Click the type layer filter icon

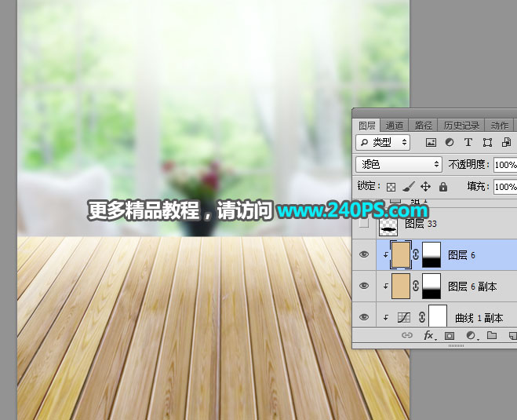(468, 143)
